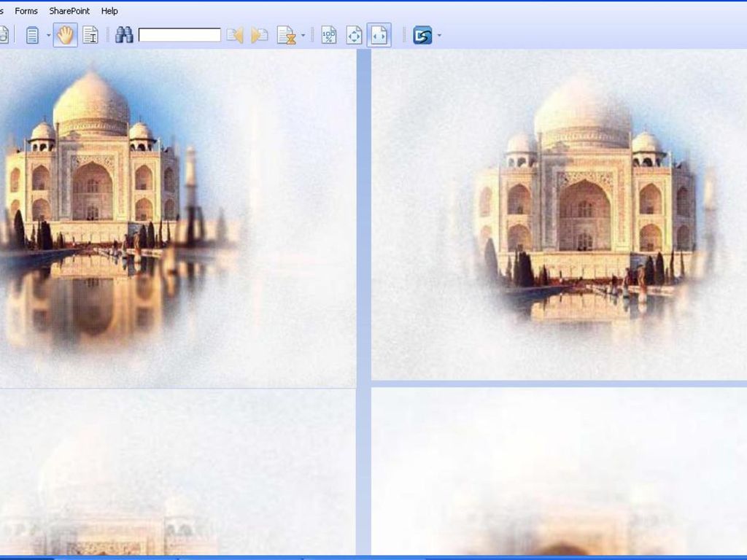This screenshot has height=560, width=747.
Task: Click the Fit Page icon
Action: [354, 35]
